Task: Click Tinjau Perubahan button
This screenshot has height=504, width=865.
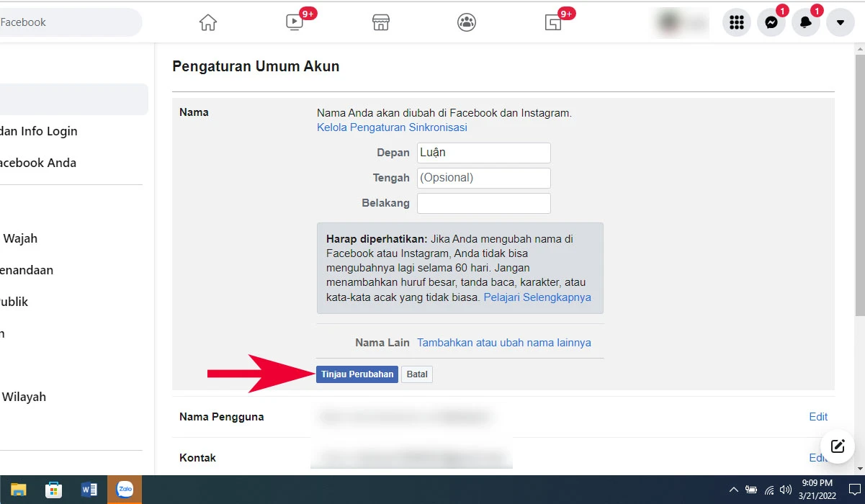Action: tap(357, 374)
